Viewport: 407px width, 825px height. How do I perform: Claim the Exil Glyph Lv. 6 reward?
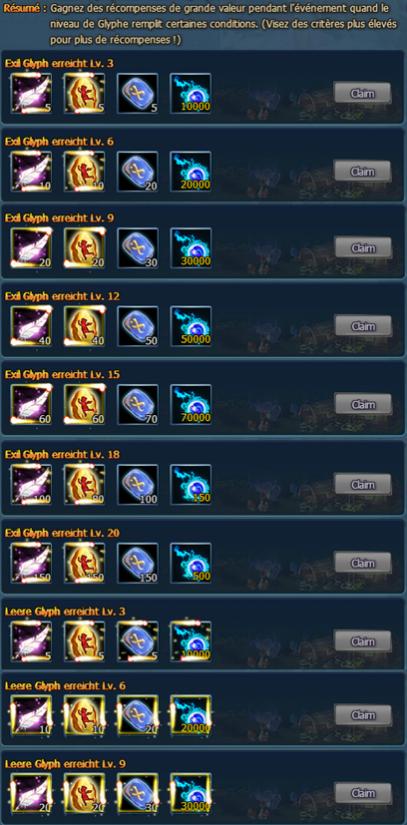tap(363, 172)
